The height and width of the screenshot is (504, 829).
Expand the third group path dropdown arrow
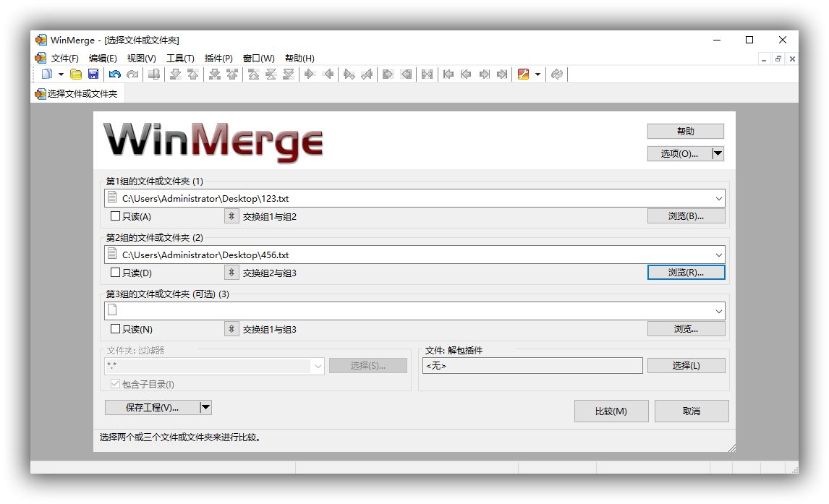point(718,312)
